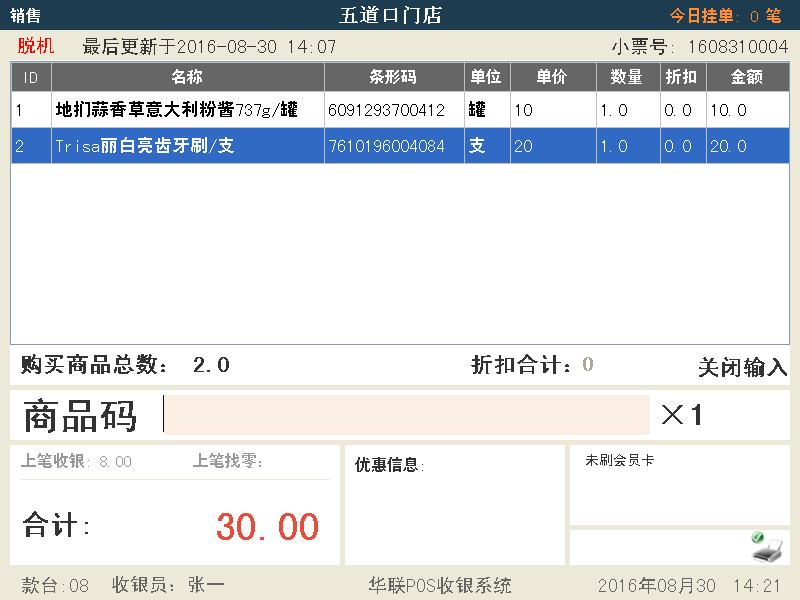Click the 条形码 column header
This screenshot has width=800, height=600.
point(393,77)
